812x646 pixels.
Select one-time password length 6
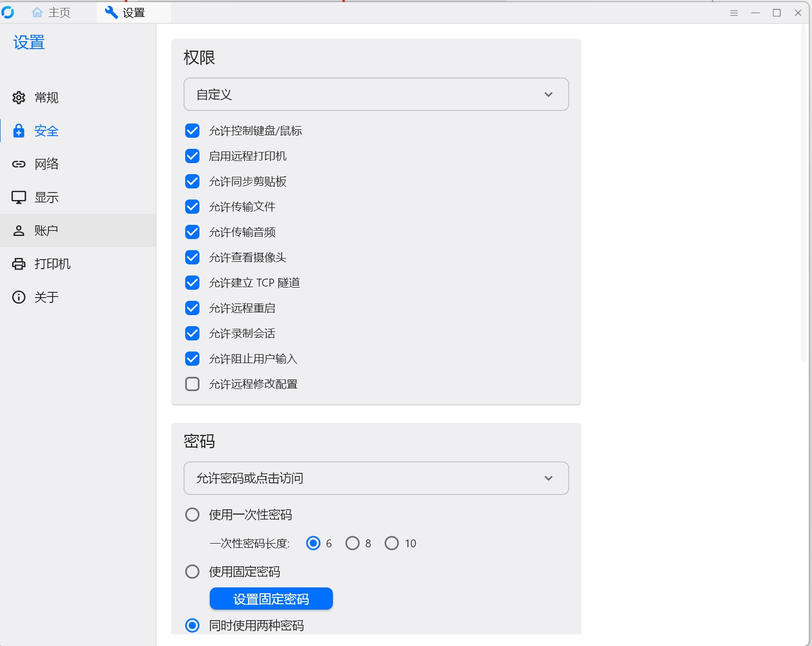pos(313,543)
